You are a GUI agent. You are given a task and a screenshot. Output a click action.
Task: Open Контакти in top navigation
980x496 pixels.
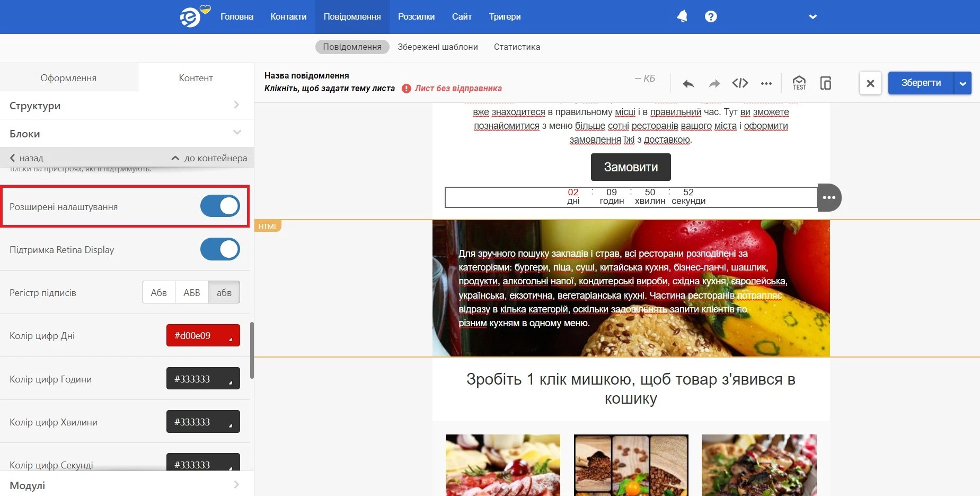(x=288, y=16)
